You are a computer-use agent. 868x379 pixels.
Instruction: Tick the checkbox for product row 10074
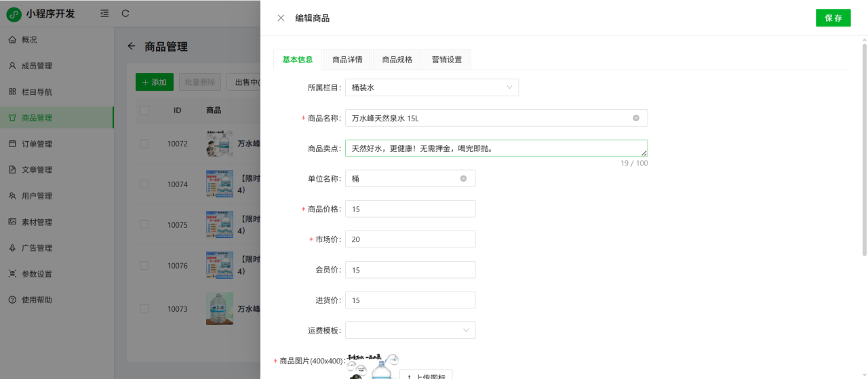[x=144, y=184]
